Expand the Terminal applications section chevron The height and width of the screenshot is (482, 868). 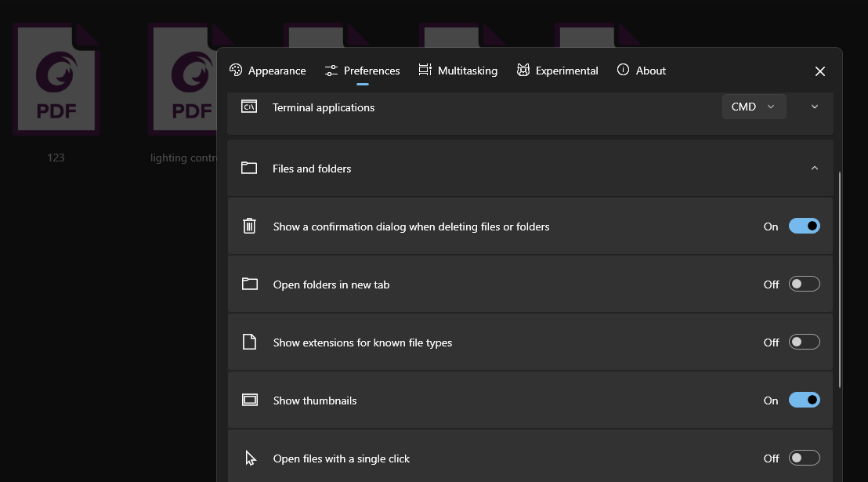click(x=814, y=107)
